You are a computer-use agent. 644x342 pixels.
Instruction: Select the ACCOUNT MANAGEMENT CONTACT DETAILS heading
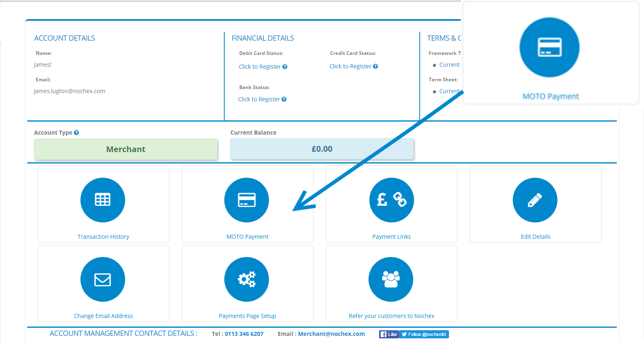[124, 333]
